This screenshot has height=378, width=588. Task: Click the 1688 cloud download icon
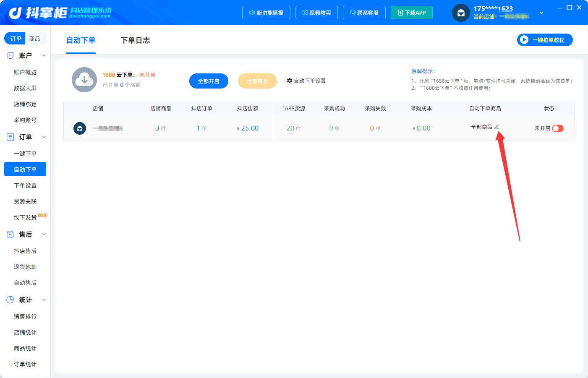84,80
